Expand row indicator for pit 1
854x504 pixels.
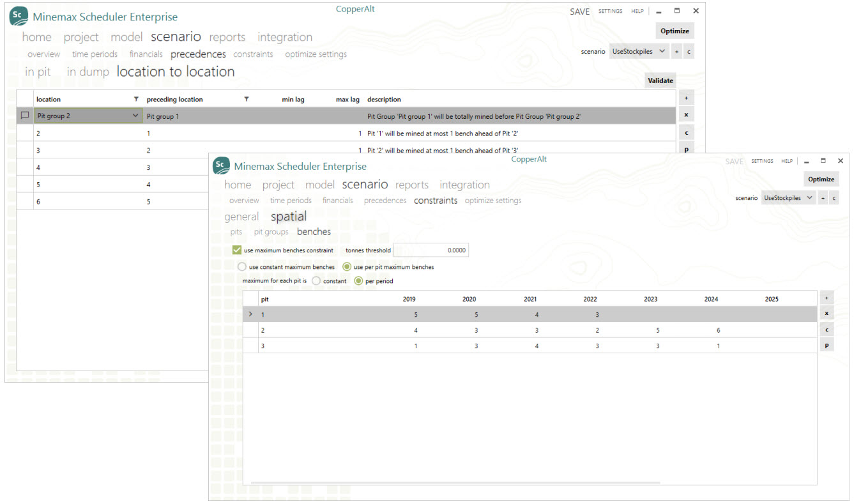click(250, 314)
